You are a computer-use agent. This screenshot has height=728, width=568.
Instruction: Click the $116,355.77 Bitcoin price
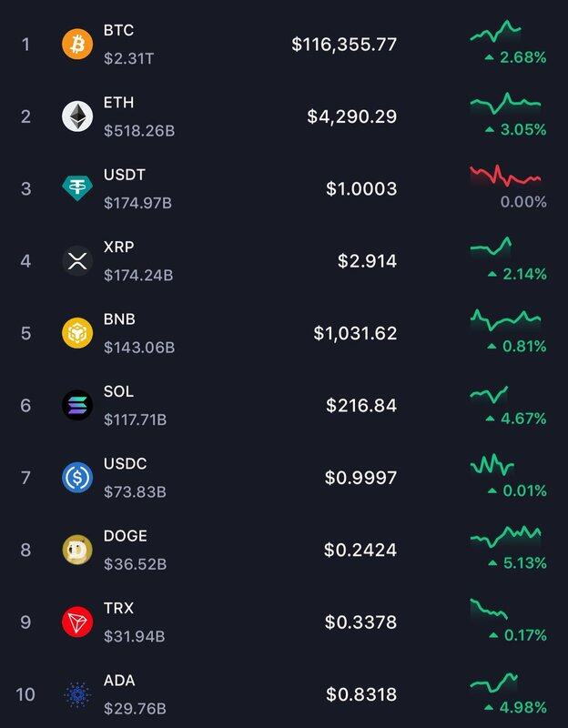click(344, 44)
